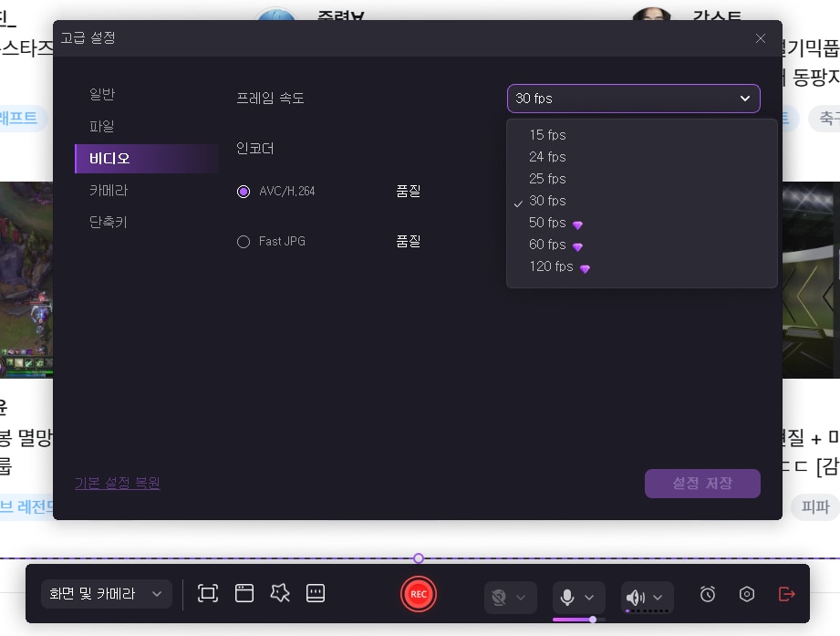Open the timer schedule clock icon

tap(708, 594)
